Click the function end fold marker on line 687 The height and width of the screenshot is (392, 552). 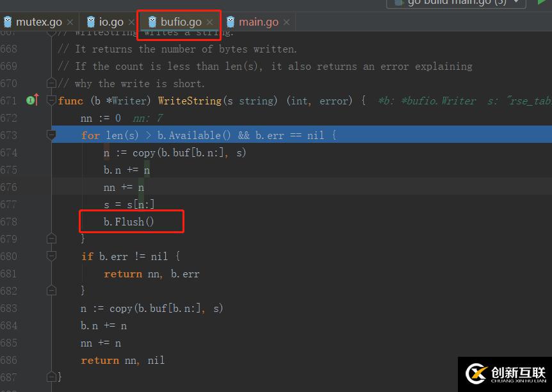(x=51, y=377)
